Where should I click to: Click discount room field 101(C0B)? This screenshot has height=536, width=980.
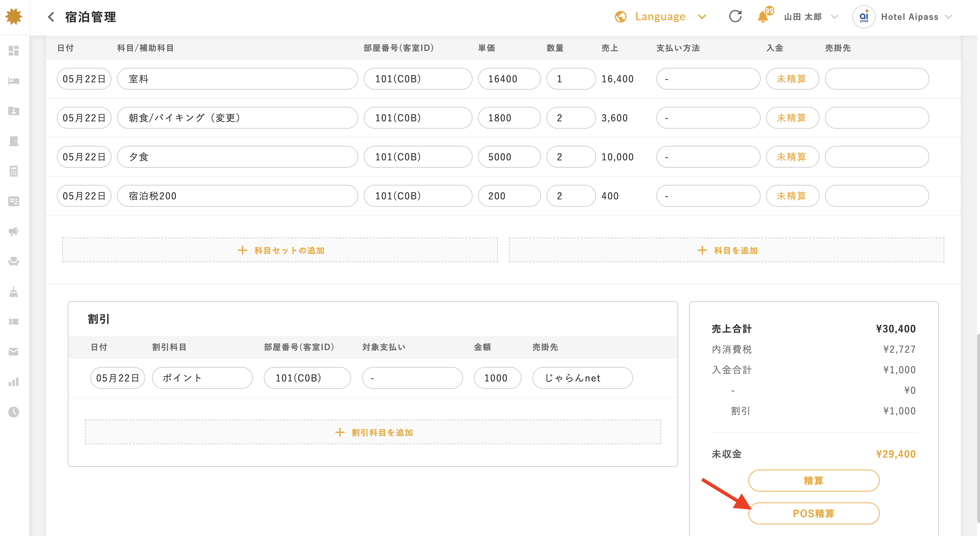point(307,378)
